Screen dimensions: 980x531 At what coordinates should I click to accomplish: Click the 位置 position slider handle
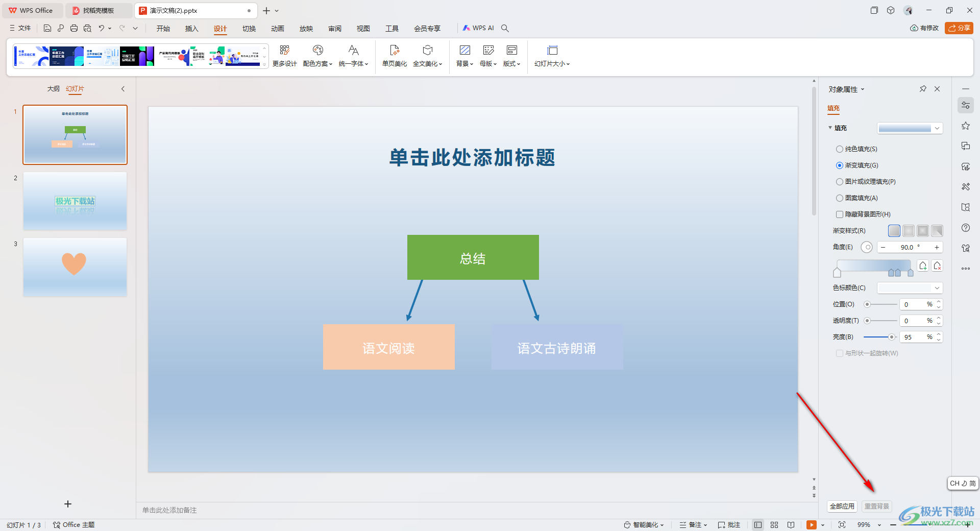(x=867, y=304)
